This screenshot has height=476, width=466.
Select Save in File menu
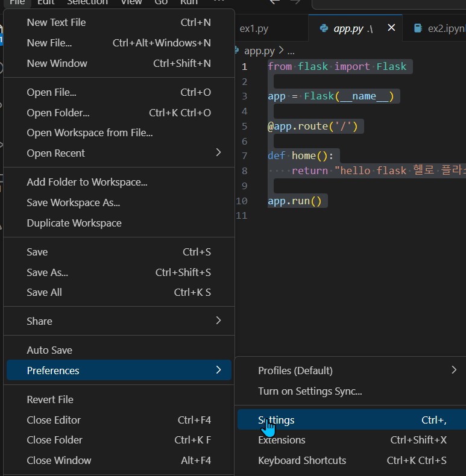pos(119,252)
